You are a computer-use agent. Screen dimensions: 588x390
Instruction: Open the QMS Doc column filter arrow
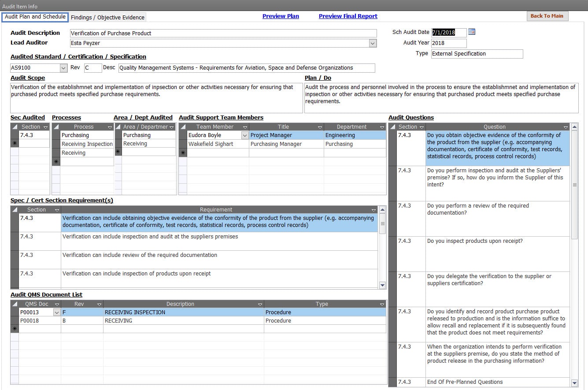pyautogui.click(x=57, y=305)
